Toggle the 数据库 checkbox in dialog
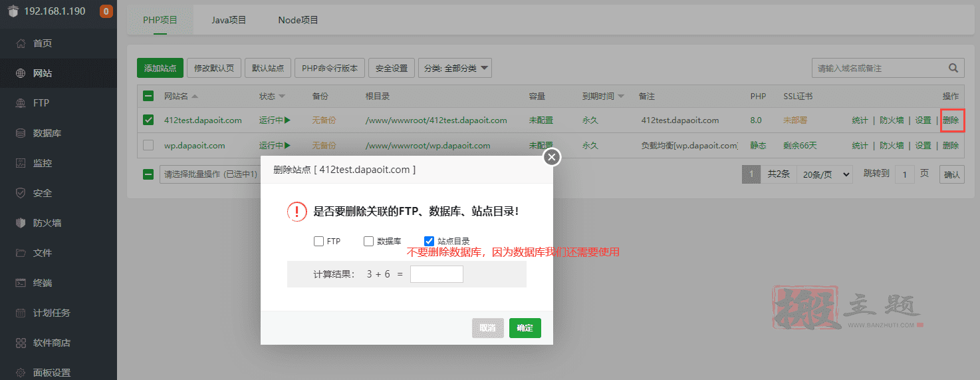Screen dimensions: 980x380 pyautogui.click(x=368, y=241)
